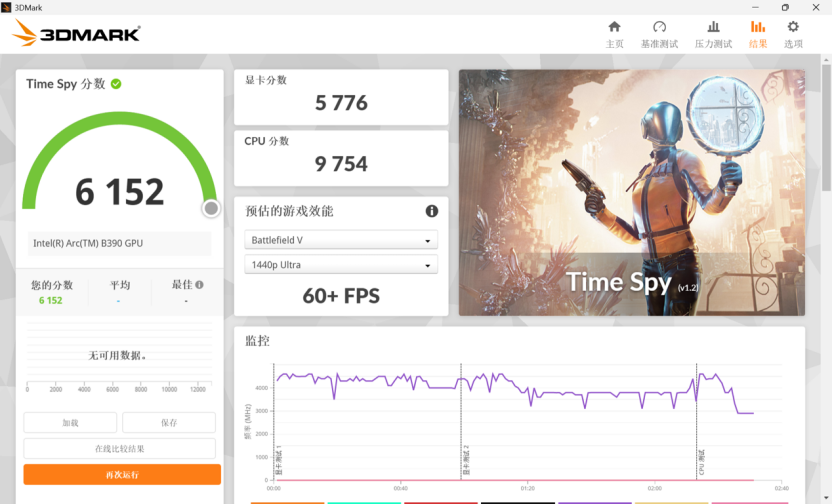The height and width of the screenshot is (504, 832).
Task: Click the vertical scrollbar thumb
Action: pos(826,127)
